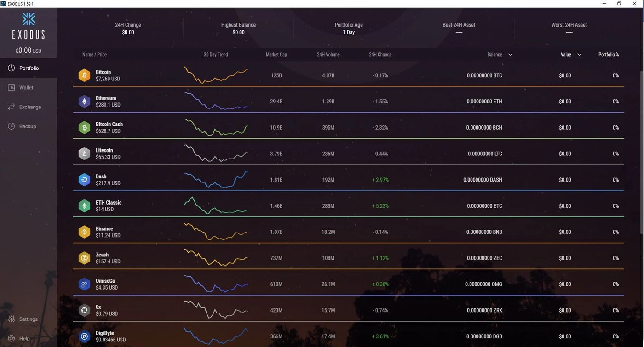This screenshot has width=644, height=347.
Task: Open Help from the sidebar label
Action: click(x=24, y=338)
